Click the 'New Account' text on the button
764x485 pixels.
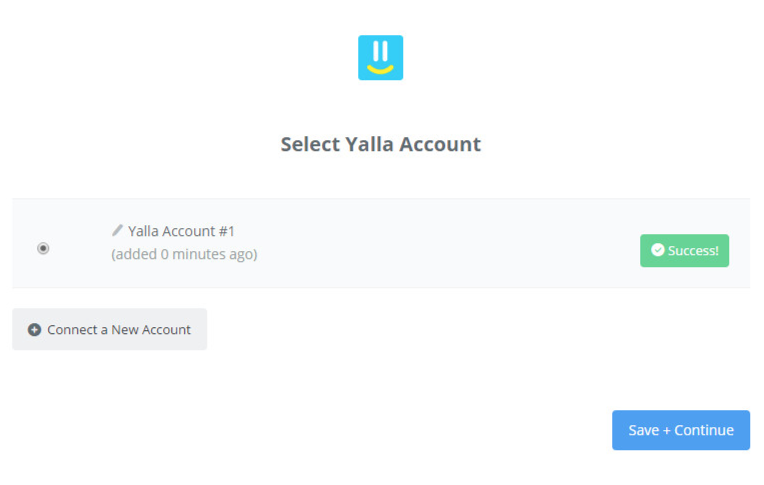tap(151, 330)
